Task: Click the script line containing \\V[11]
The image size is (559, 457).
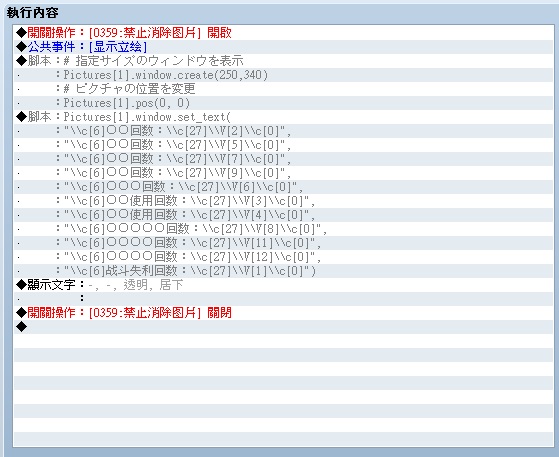Action: pos(283,243)
